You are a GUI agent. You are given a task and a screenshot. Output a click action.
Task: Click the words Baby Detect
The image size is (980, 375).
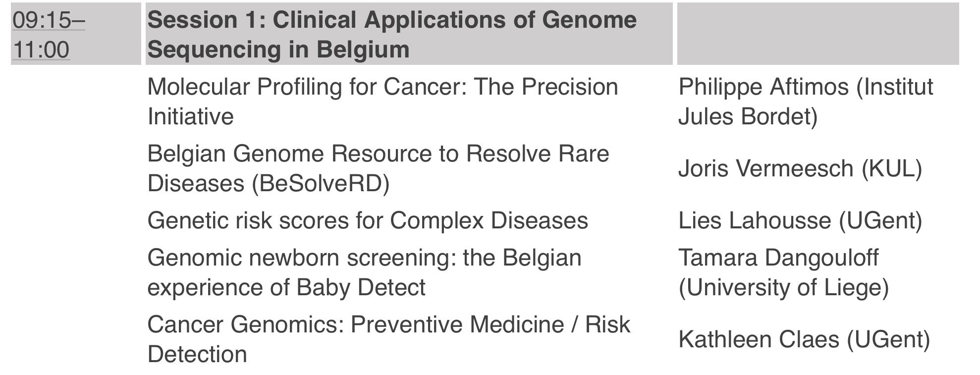(x=361, y=287)
